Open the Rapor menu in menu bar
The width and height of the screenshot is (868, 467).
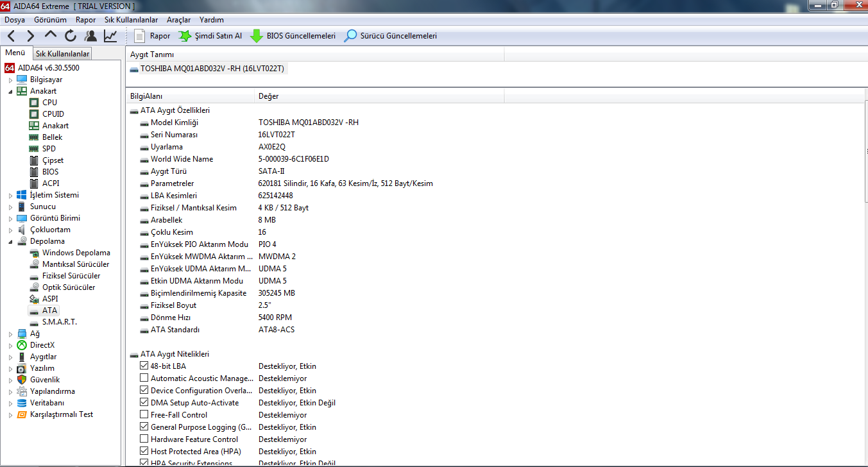[x=85, y=20]
